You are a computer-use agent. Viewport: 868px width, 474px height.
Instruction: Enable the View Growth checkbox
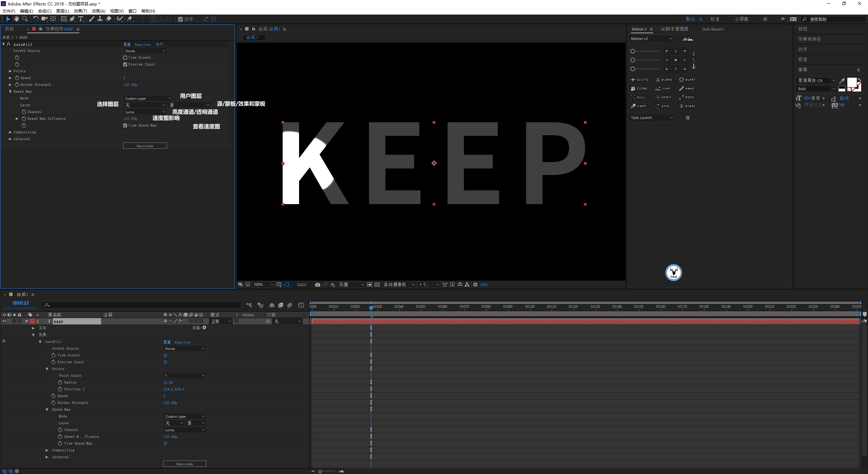(x=125, y=58)
